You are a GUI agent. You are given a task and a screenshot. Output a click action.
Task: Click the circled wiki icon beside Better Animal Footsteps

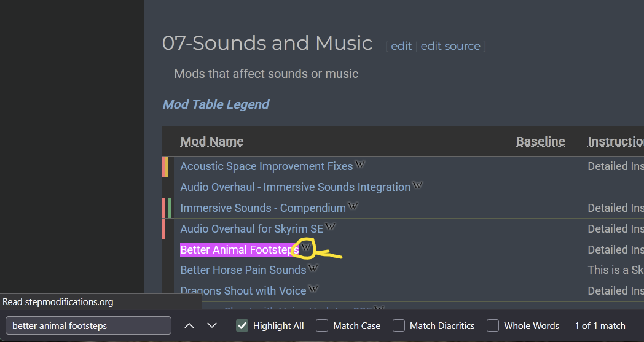[x=305, y=248]
